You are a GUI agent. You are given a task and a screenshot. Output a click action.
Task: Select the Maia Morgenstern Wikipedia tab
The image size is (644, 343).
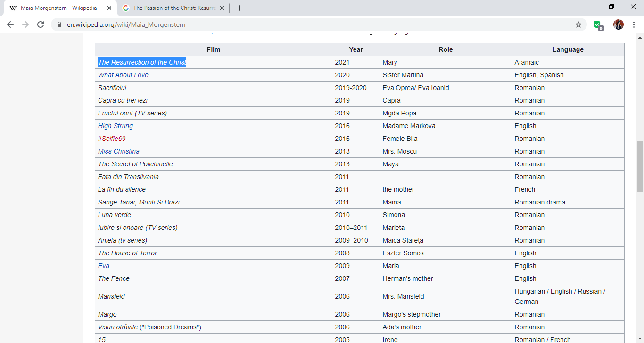[58, 8]
